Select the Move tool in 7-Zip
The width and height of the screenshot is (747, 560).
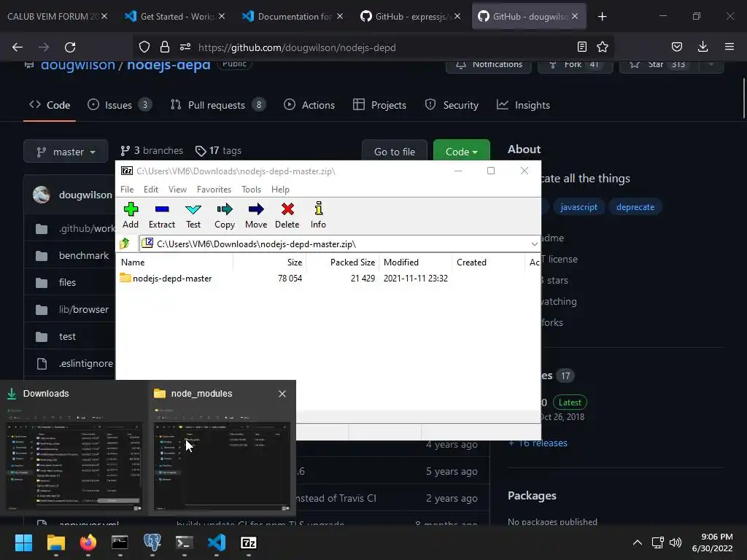click(x=256, y=215)
